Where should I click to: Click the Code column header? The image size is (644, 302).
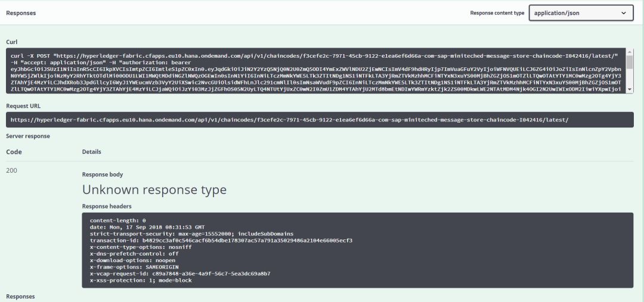point(14,152)
